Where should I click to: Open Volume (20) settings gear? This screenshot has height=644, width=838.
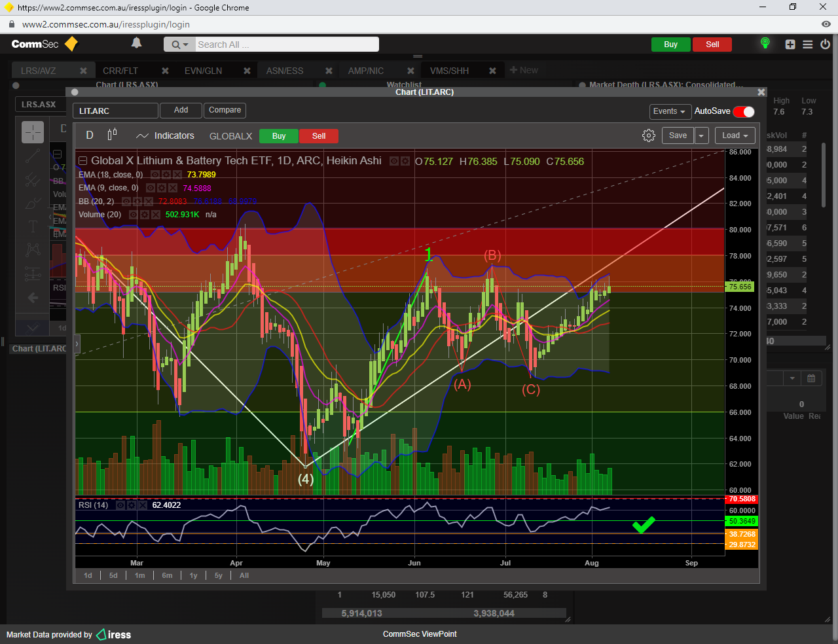tap(145, 215)
